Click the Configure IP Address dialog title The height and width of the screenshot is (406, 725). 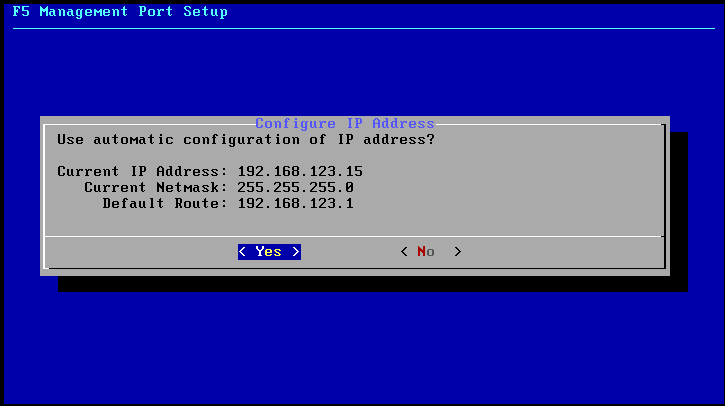coord(345,123)
